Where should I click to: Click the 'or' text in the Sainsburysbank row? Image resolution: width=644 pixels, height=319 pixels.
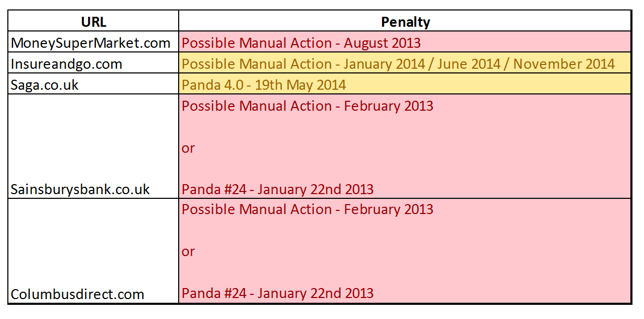coord(188,148)
